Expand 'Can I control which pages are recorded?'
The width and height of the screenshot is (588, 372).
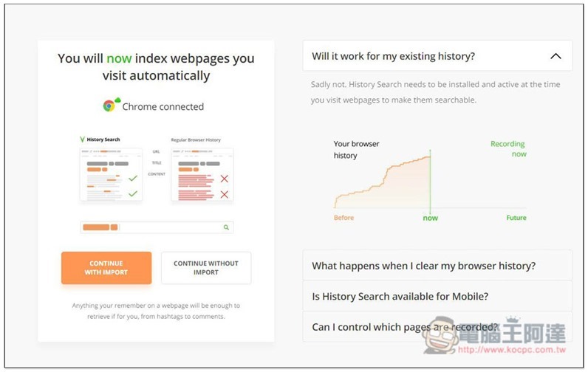click(437, 327)
